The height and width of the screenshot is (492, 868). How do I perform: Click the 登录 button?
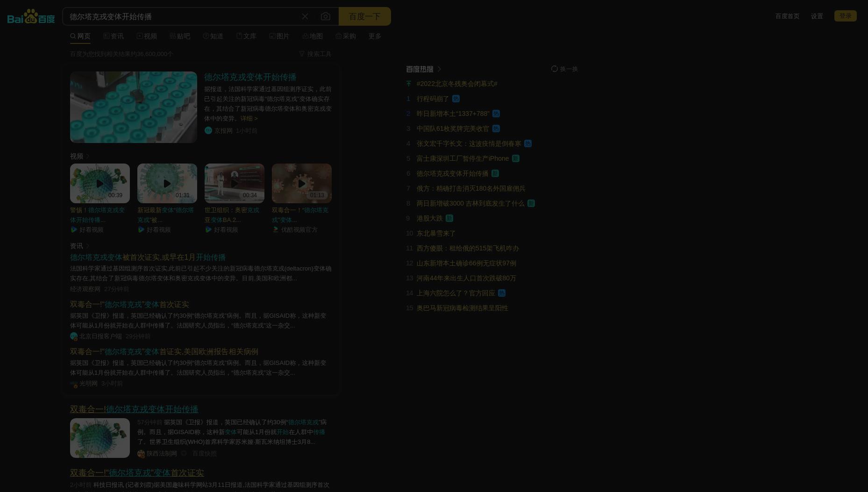pos(845,16)
